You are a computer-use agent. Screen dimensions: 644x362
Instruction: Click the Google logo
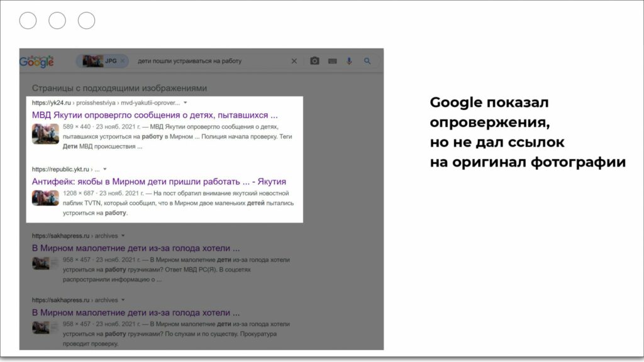36,62
